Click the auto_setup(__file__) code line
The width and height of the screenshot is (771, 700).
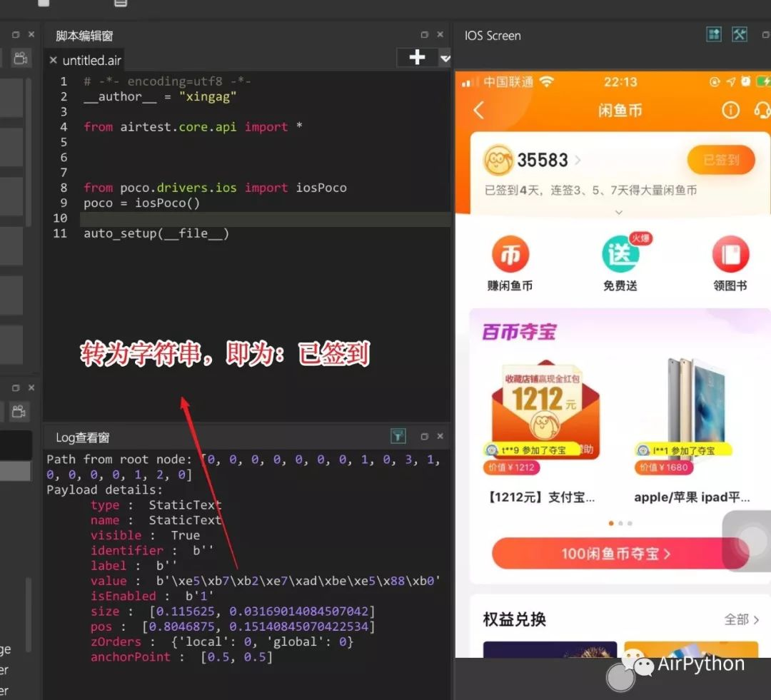click(156, 233)
